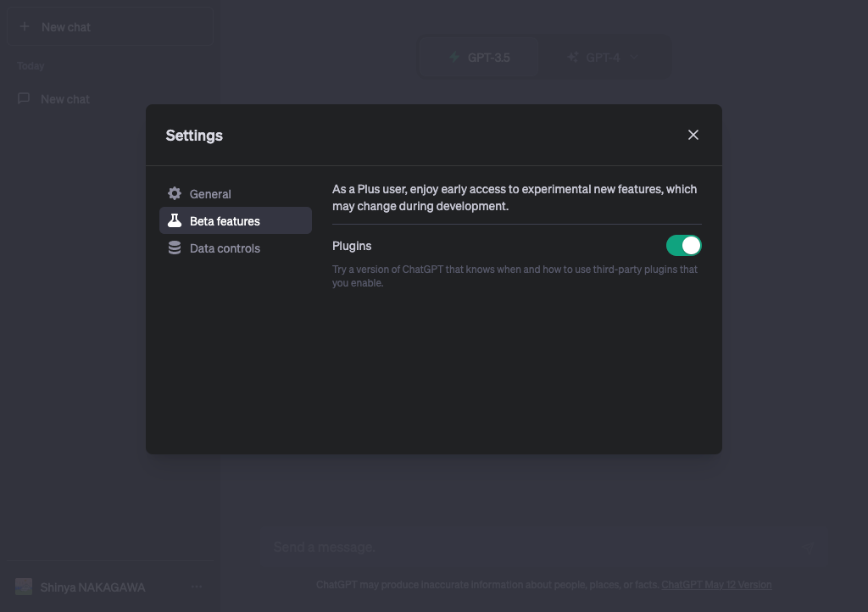Click the lightning bolt icon on GPT-3.5

(456, 58)
